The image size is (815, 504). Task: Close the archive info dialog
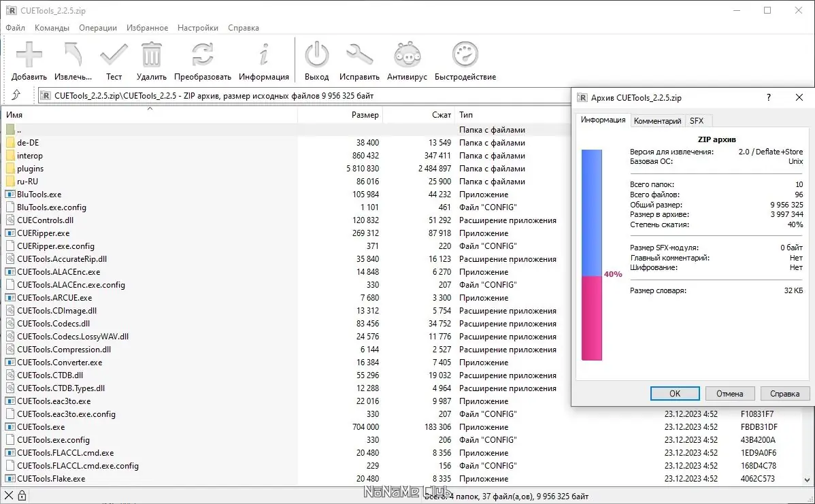click(x=799, y=97)
